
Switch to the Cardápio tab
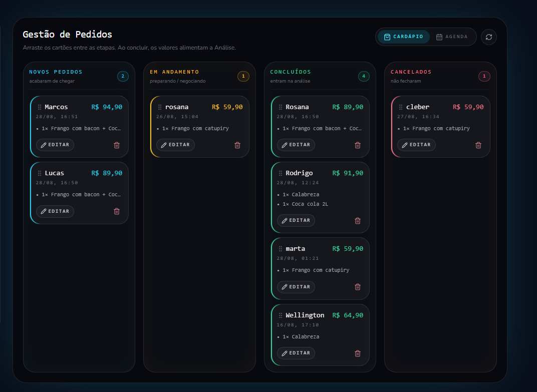403,37
